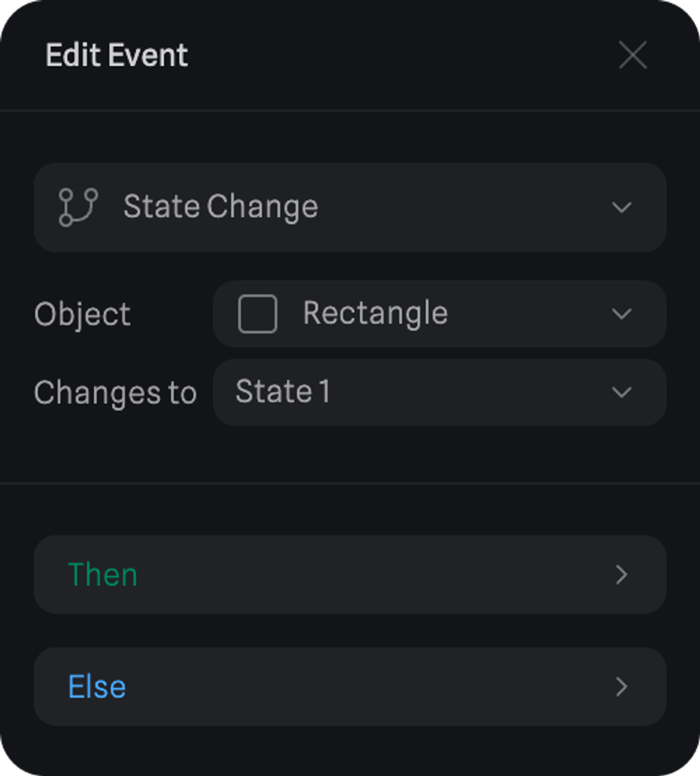Click the Object field label
This screenshot has width=700, height=776.
(x=82, y=314)
